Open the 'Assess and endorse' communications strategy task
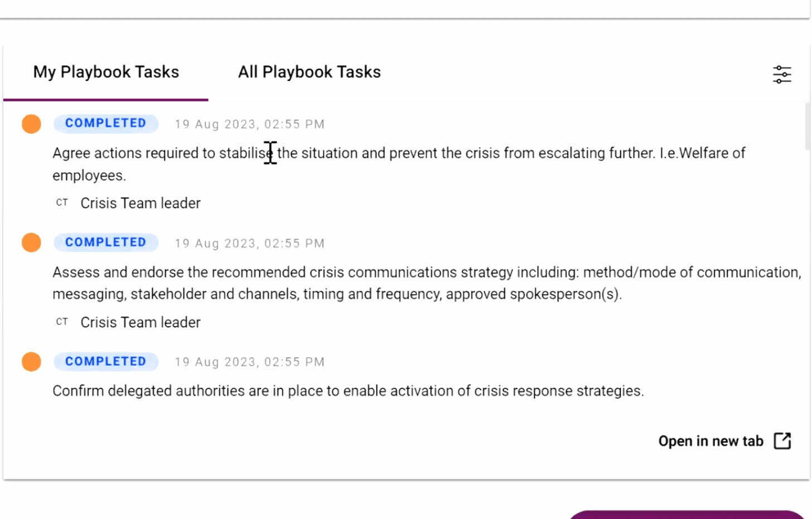The height and width of the screenshot is (519, 812). point(427,283)
